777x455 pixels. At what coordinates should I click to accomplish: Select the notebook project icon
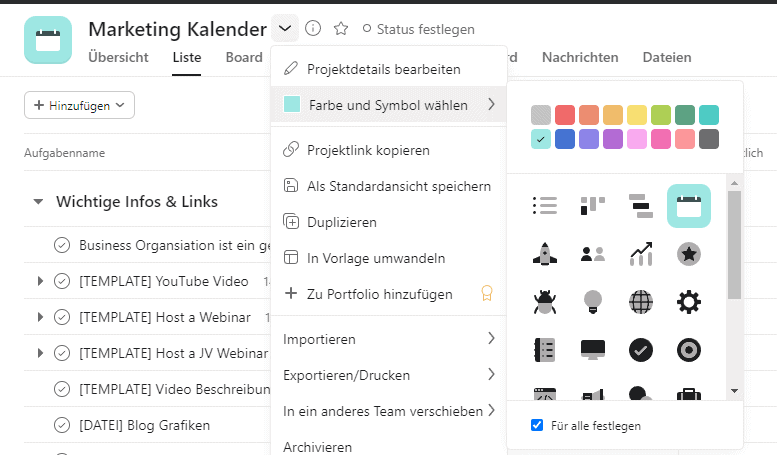(545, 350)
